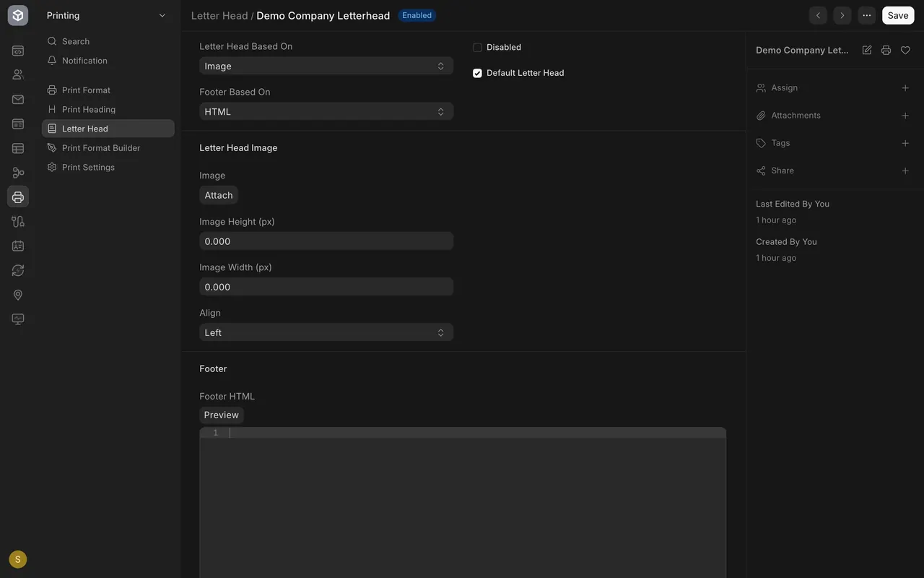Viewport: 924px width, 578px height.
Task: Open the Align dropdown set to Left
Action: pyautogui.click(x=326, y=332)
